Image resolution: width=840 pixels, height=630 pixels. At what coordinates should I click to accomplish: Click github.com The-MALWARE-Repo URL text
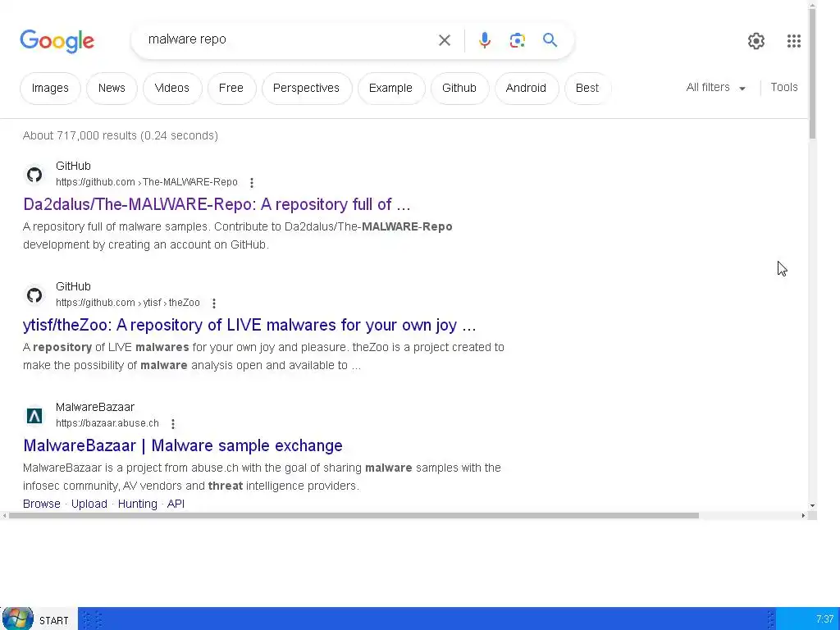[146, 182]
